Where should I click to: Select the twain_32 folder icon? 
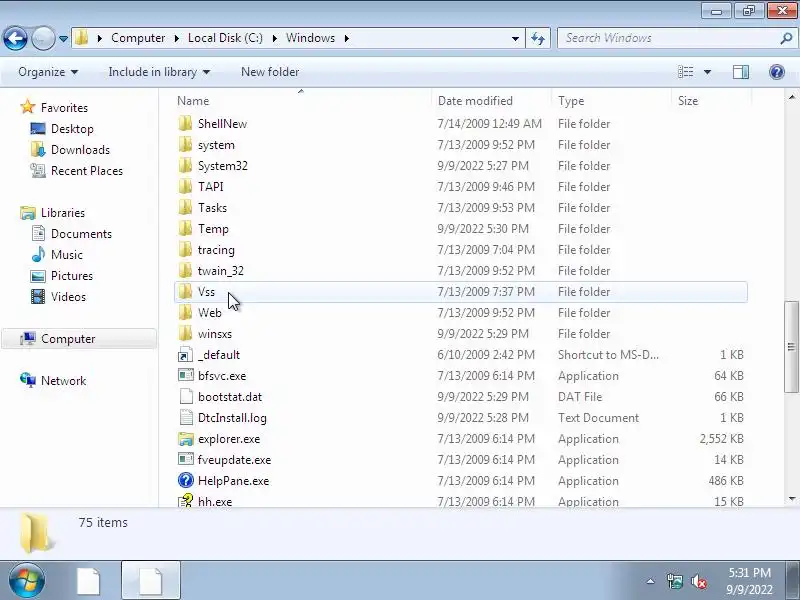185,270
